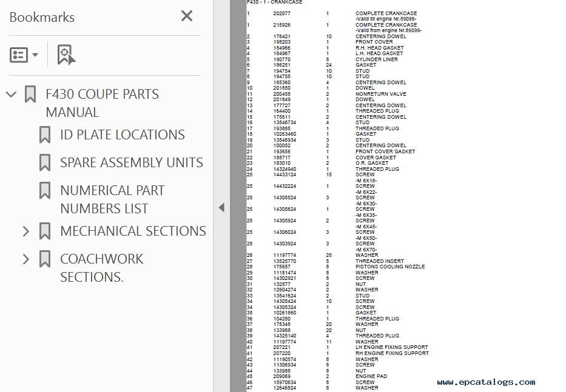Click the '-M 6X18-' screw size
The width and height of the screenshot is (566, 392).
click(366, 181)
